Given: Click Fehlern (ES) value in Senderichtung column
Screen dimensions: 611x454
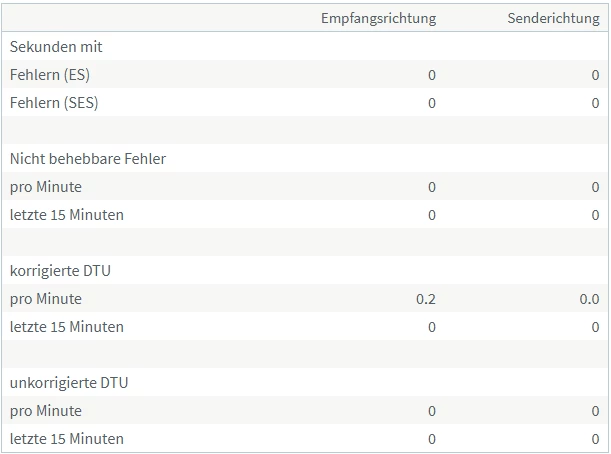Looking at the screenshot, I should pyautogui.click(x=595, y=74).
